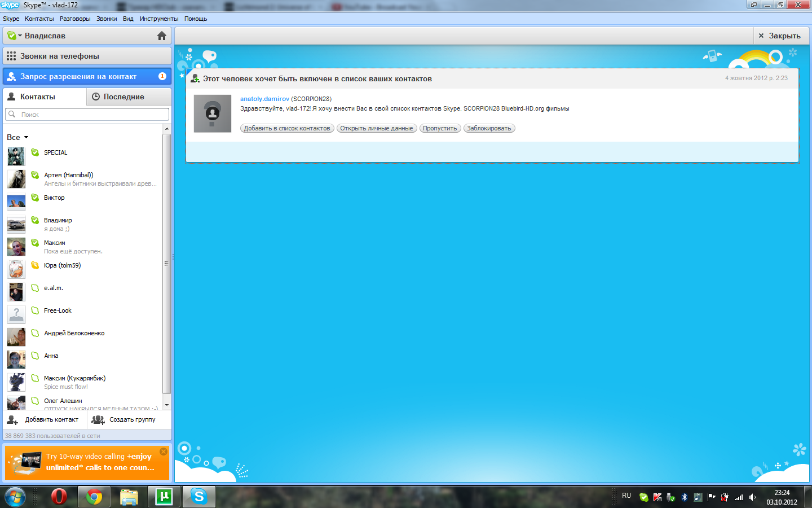
Task: Expand the Все contacts filter dropdown
Action: pyautogui.click(x=17, y=137)
